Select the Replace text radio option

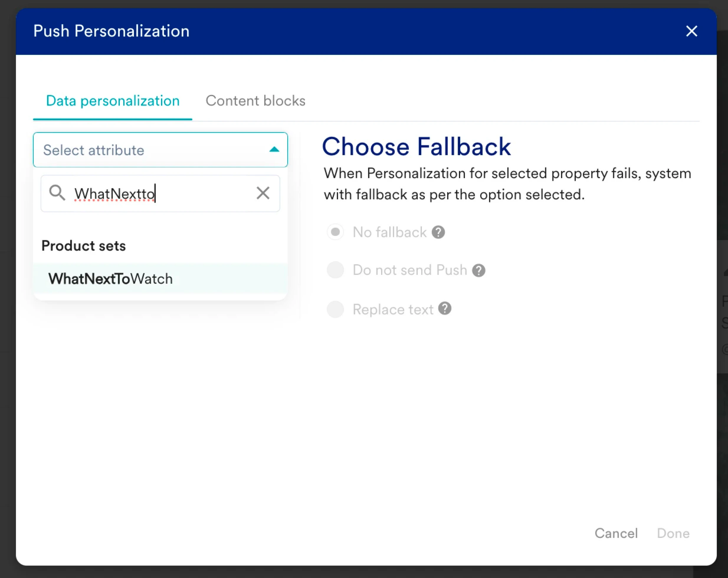pos(335,309)
